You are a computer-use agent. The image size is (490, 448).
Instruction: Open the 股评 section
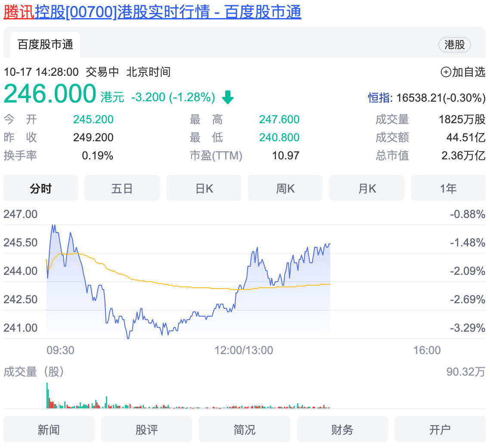146,429
